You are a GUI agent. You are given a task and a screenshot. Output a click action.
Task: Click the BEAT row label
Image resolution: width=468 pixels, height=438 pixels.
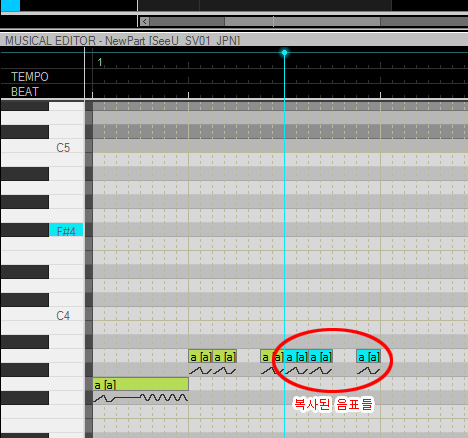pyautogui.click(x=25, y=92)
